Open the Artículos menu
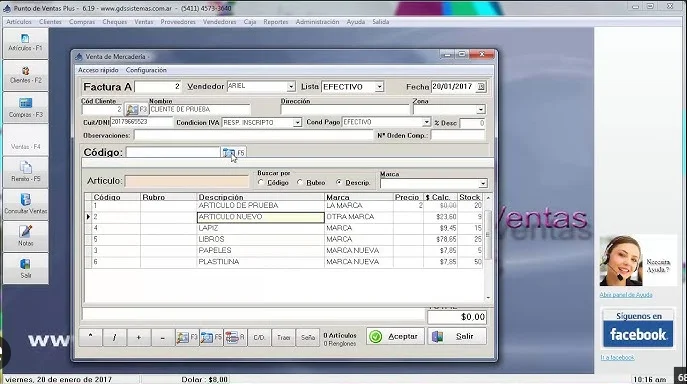 [18, 21]
